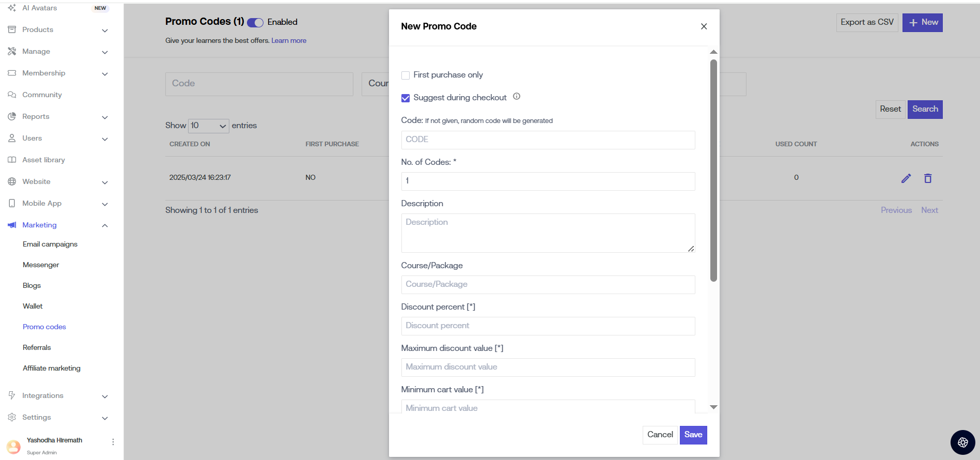Click the Community icon in sidebar

pos(12,95)
